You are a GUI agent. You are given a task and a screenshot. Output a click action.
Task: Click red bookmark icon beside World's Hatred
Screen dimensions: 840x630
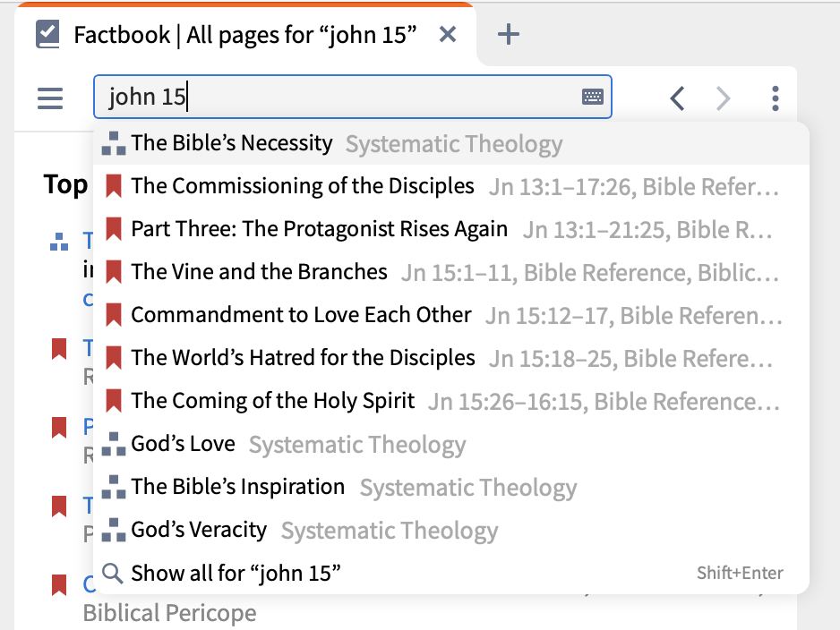(114, 358)
